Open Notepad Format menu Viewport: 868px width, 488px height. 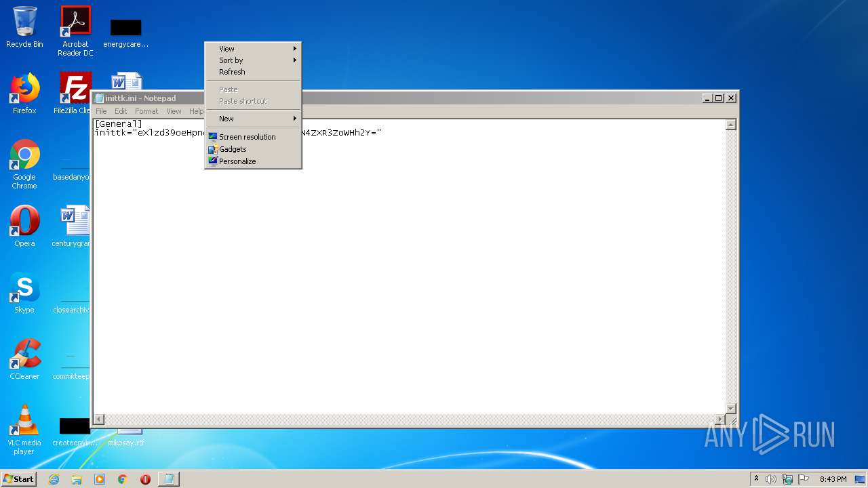(146, 111)
